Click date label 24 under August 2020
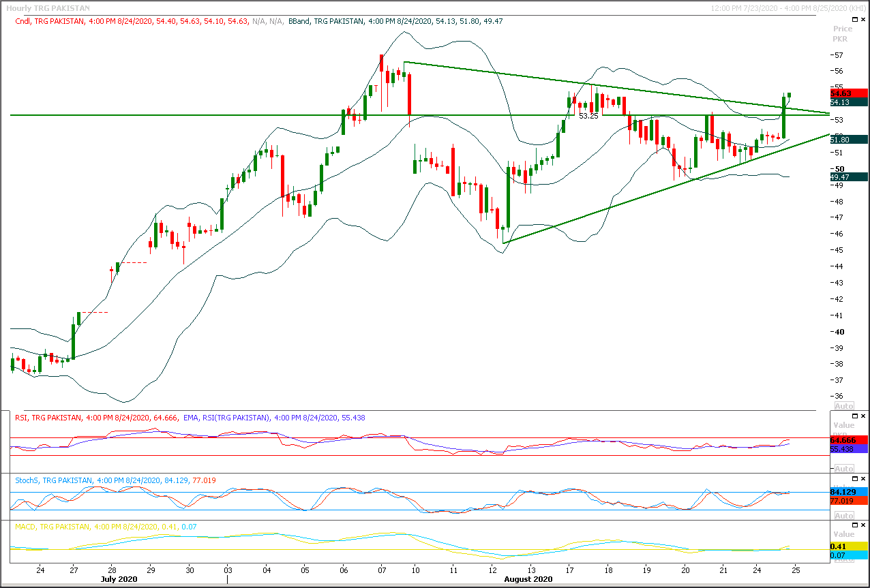Image resolution: width=870 pixels, height=588 pixels. tap(757, 569)
